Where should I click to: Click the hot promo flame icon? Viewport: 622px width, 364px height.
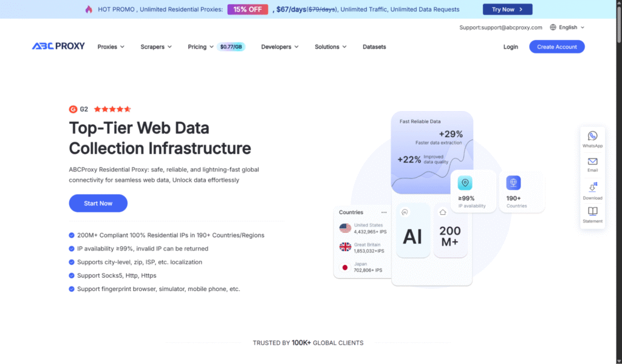coord(89,9)
